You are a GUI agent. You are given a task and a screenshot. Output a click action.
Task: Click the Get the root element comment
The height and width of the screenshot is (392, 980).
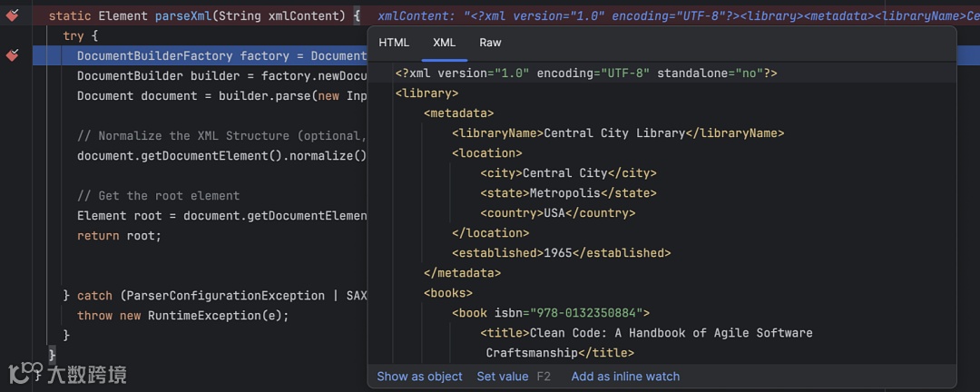(158, 196)
